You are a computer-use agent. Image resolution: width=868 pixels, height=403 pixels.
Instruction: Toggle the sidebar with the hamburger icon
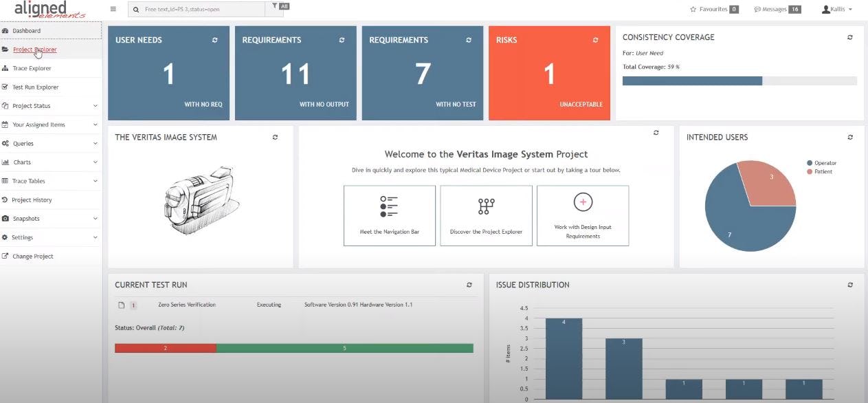113,9
